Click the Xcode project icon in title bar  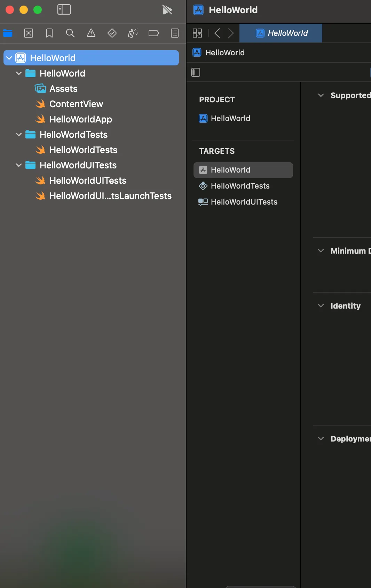tap(198, 10)
